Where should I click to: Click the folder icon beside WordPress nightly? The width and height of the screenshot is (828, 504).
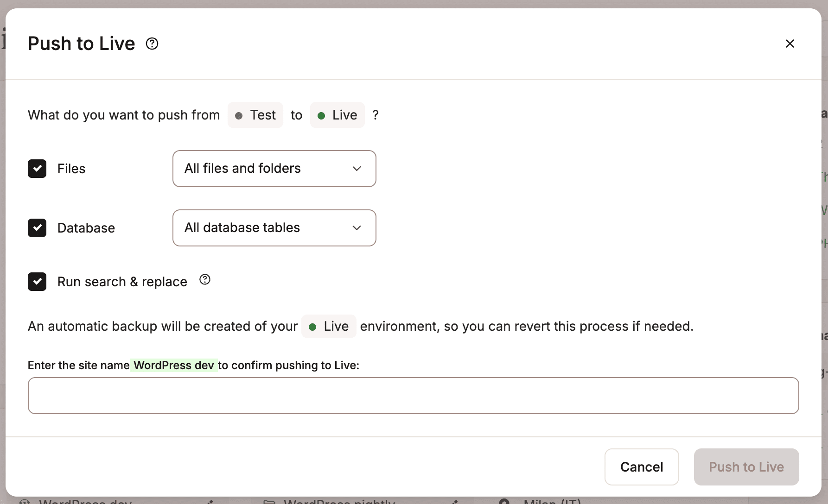pos(269,502)
